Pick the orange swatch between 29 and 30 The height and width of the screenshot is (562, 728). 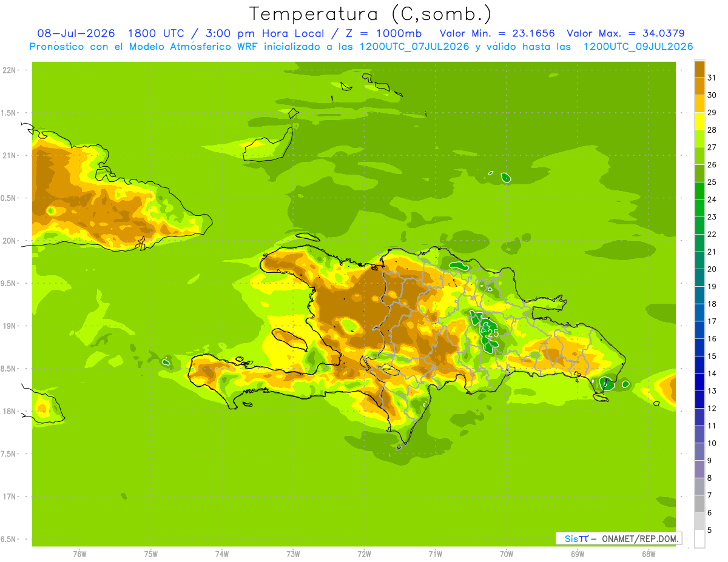[x=699, y=104]
